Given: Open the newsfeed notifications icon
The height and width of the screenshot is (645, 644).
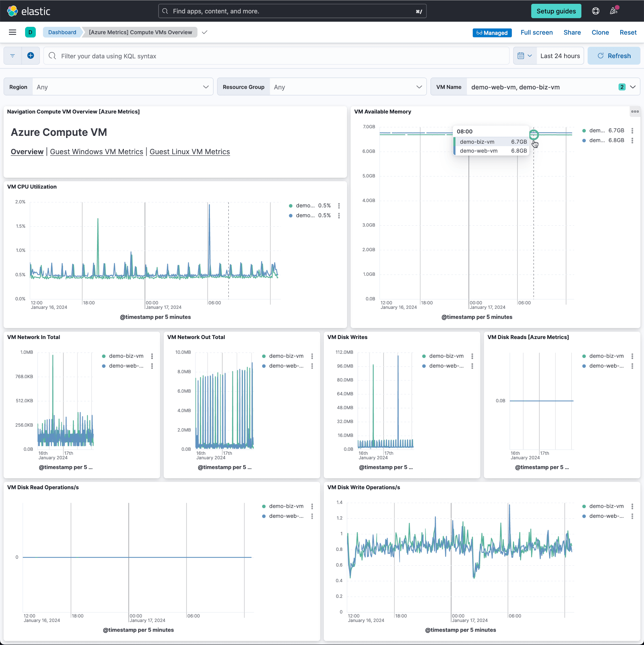Looking at the screenshot, I should 614,11.
